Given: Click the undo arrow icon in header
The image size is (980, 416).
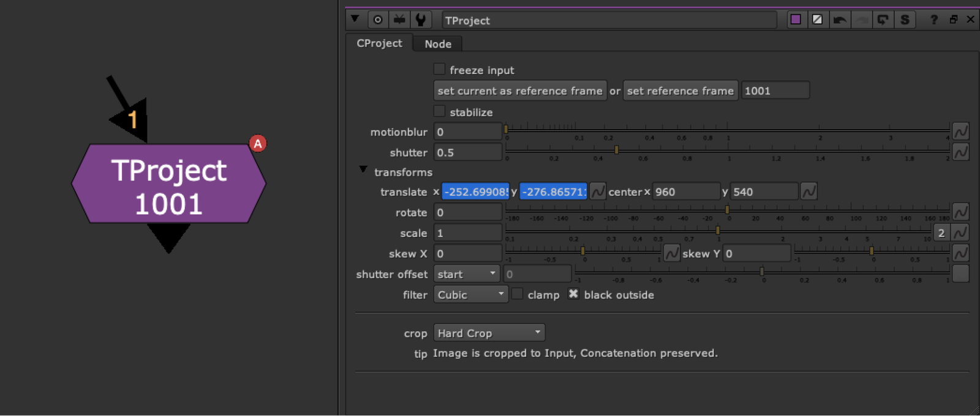Looking at the screenshot, I should [840, 20].
